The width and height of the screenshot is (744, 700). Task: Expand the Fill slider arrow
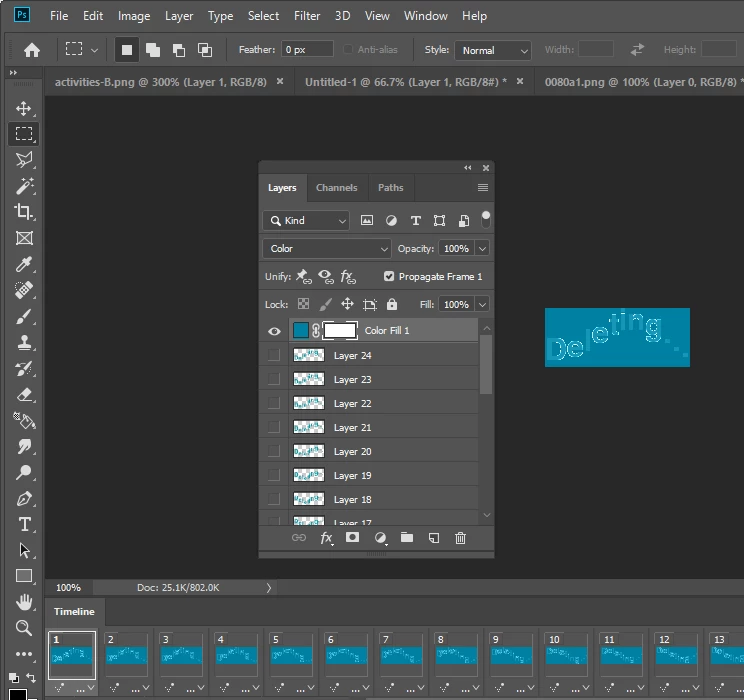pos(482,305)
